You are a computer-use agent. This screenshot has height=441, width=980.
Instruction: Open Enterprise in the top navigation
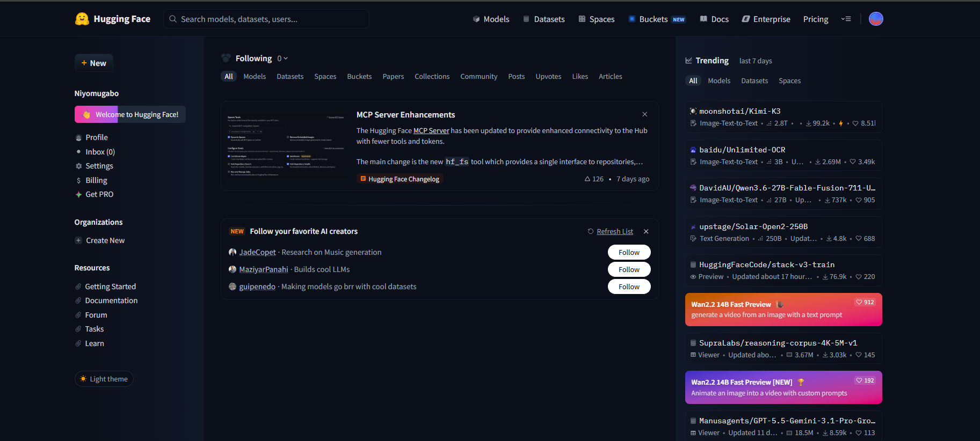766,19
